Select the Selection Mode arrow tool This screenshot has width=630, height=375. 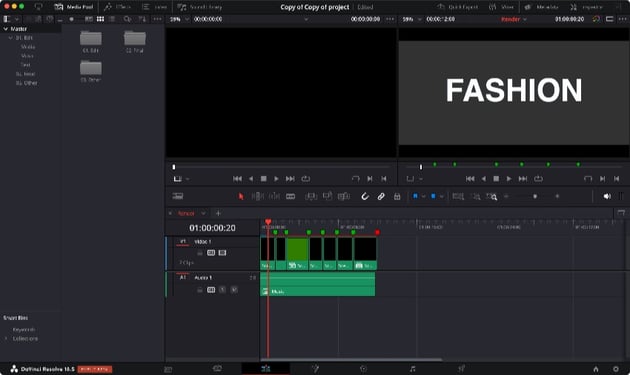[241, 196]
